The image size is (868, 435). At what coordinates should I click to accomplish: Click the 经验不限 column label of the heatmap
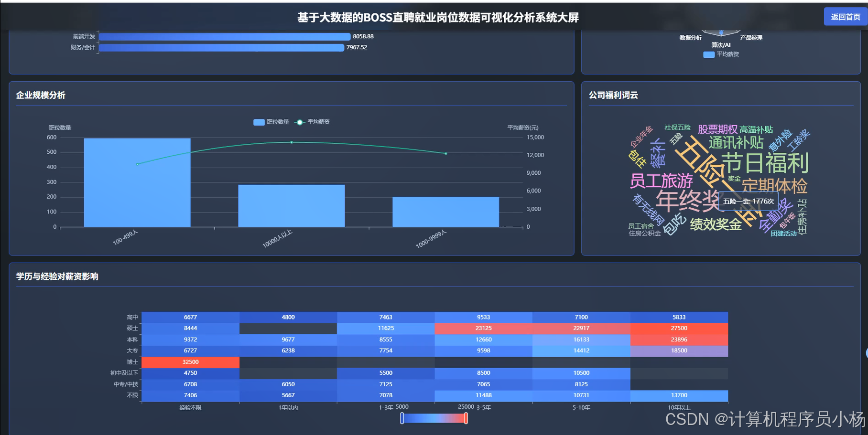click(190, 408)
